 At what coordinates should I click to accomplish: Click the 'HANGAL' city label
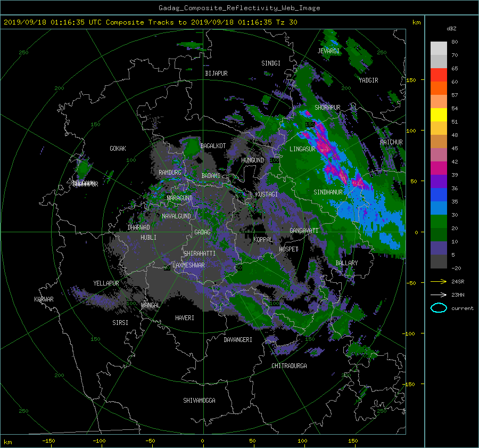150,305
